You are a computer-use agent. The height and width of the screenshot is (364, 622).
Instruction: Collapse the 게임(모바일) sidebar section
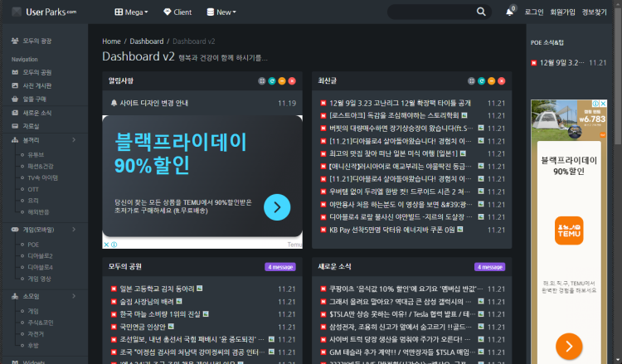click(74, 229)
